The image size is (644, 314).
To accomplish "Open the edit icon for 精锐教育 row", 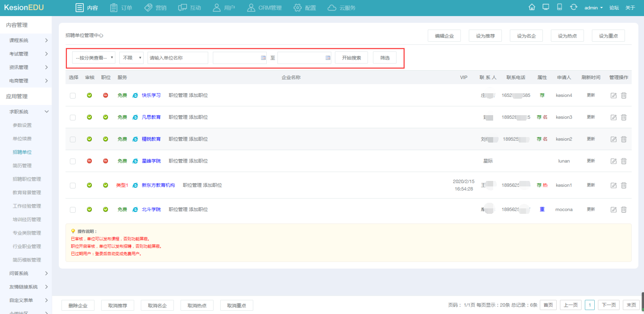I will [x=614, y=139].
